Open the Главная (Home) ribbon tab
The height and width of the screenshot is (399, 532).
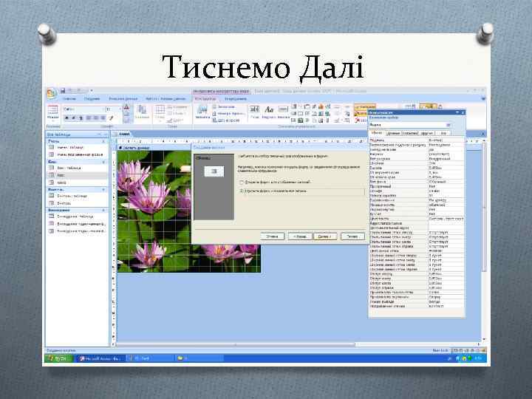[x=69, y=99]
